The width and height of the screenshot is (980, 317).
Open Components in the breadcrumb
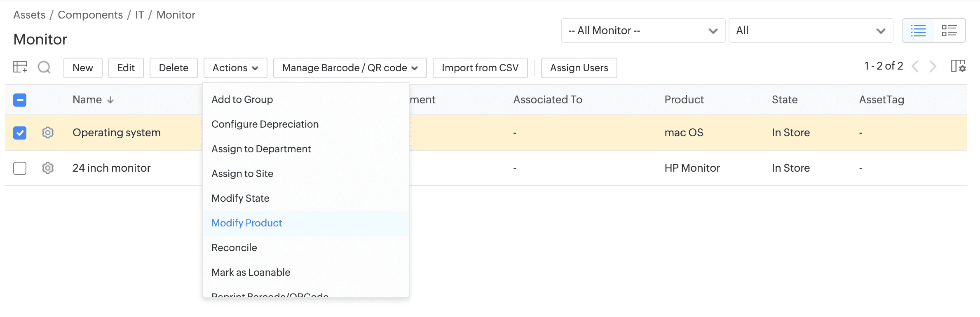[x=90, y=15]
